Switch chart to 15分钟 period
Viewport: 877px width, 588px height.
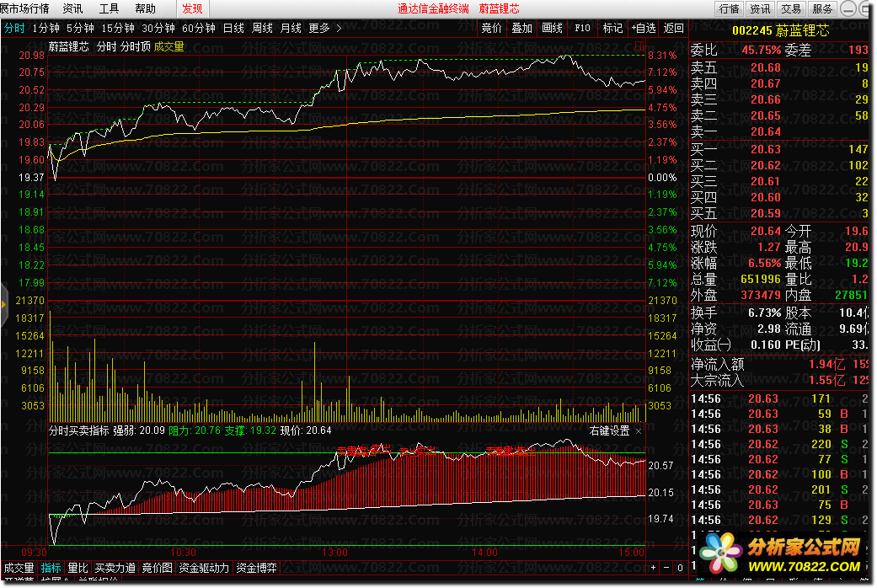118,28
